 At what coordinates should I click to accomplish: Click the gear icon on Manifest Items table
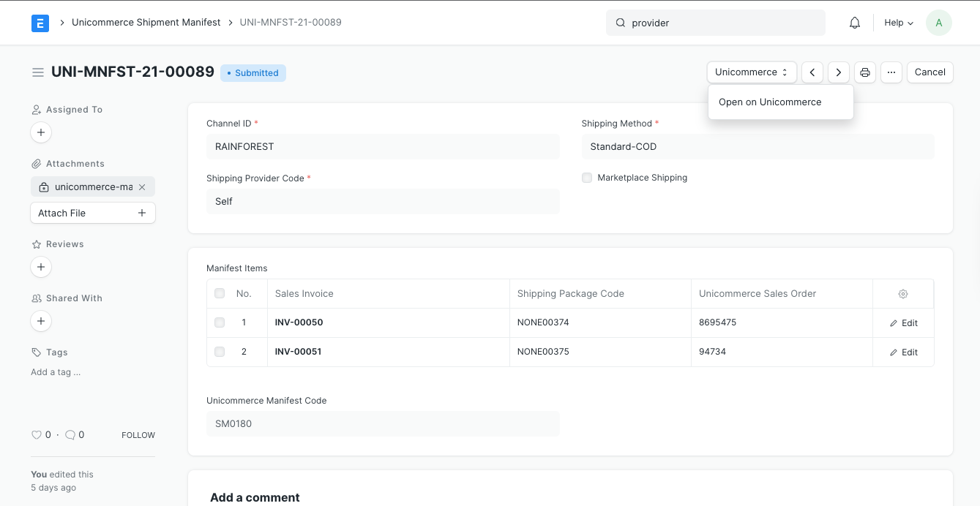click(x=902, y=293)
